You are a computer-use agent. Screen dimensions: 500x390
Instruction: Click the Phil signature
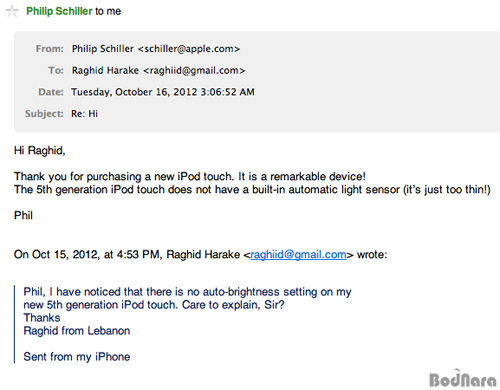(23, 215)
